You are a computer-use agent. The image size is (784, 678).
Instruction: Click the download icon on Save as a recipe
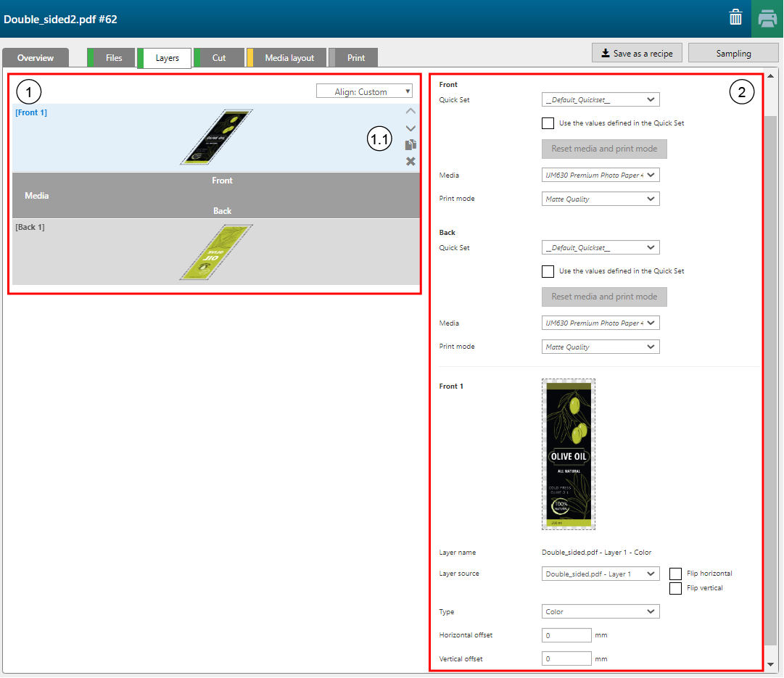tap(605, 54)
